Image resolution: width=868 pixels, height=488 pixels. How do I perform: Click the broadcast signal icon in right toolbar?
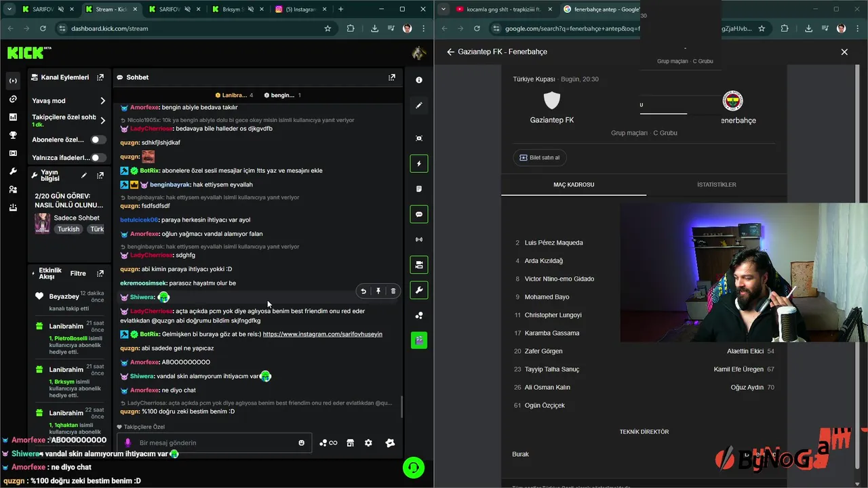coord(419,239)
